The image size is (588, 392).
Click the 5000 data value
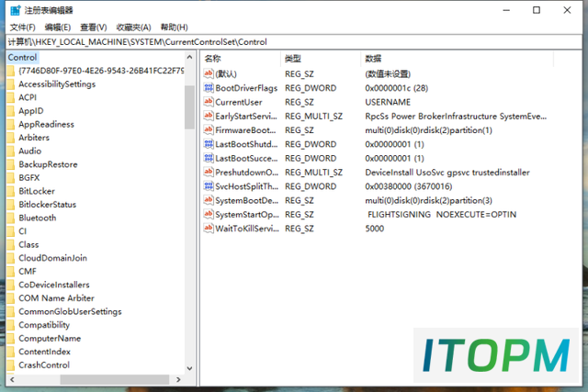point(374,229)
